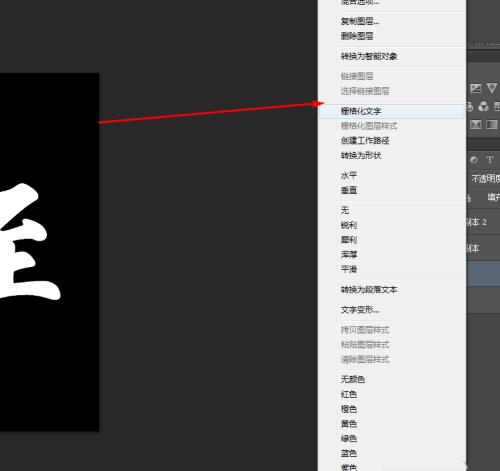This screenshot has height=471, width=500.
Task: Add an Exposure adjustment layer
Action: [476, 89]
